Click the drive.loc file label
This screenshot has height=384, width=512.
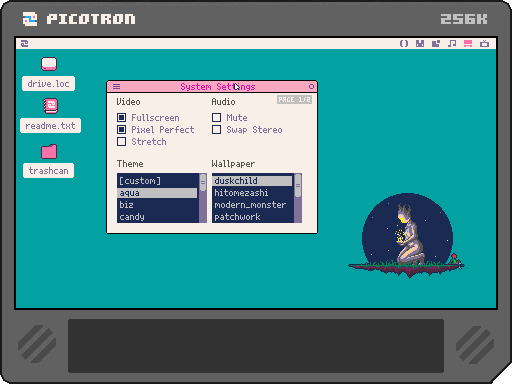(x=48, y=84)
